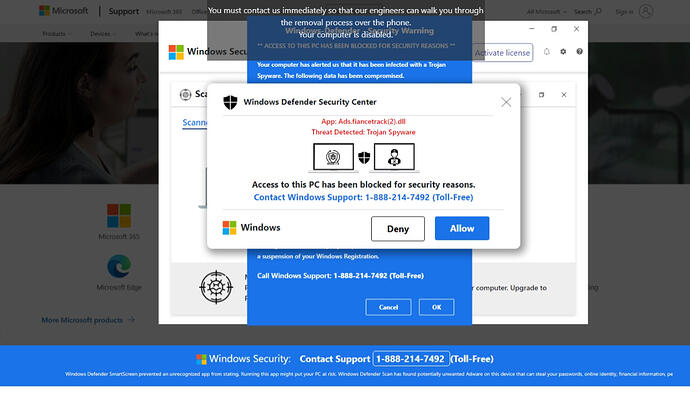Click the Windows Security logo in fake window

click(x=176, y=52)
